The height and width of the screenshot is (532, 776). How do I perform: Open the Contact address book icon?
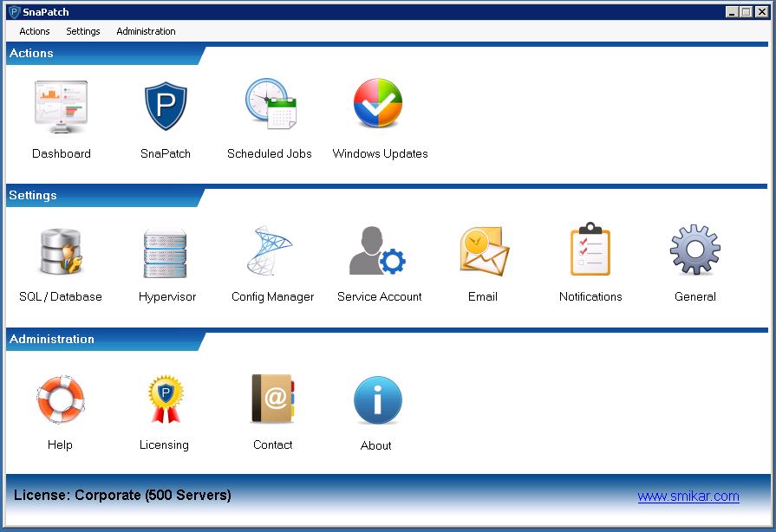[x=273, y=399]
